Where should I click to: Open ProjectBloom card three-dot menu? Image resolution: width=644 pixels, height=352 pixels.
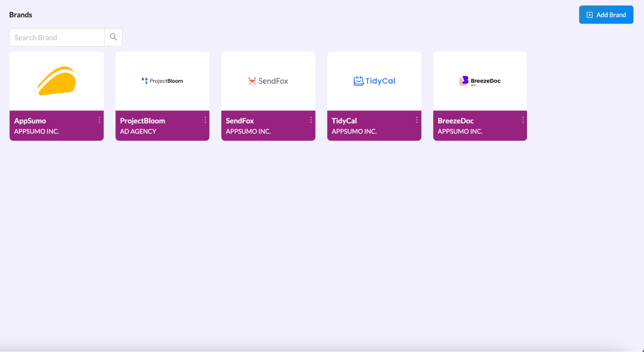click(x=205, y=120)
